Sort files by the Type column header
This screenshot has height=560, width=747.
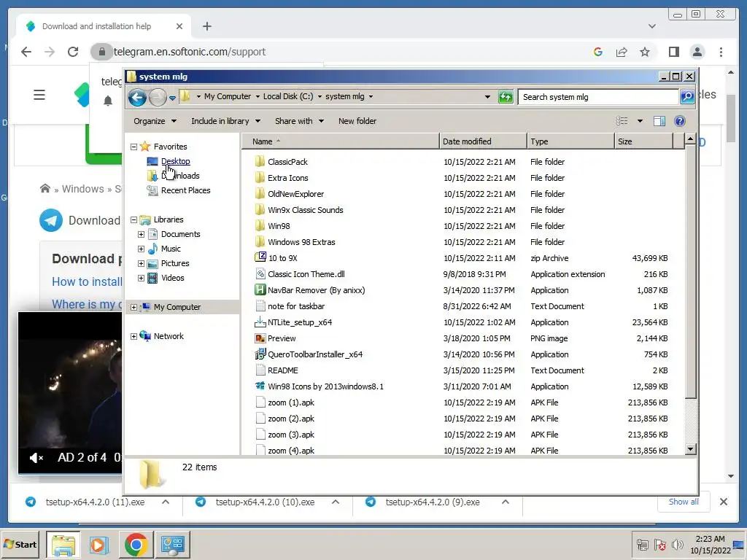coord(570,141)
